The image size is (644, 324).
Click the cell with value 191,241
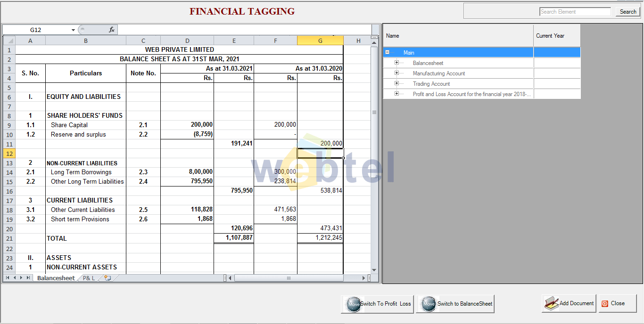tap(234, 144)
